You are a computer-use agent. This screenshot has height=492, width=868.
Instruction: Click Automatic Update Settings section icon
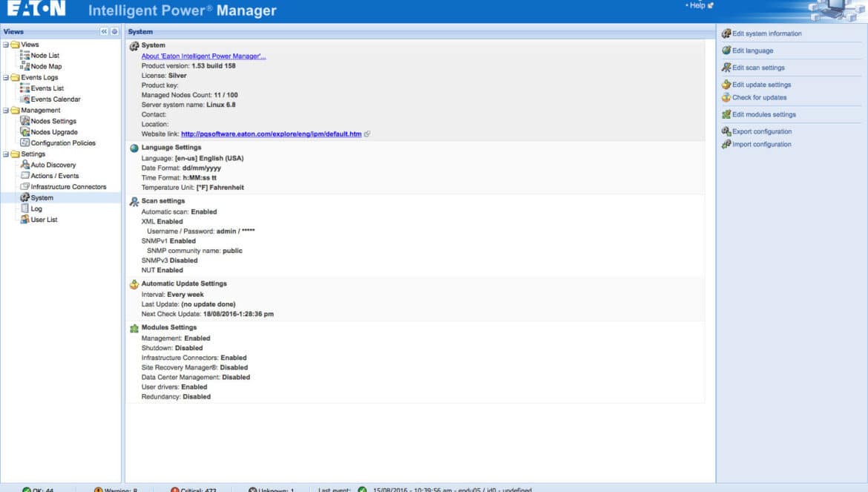click(134, 284)
